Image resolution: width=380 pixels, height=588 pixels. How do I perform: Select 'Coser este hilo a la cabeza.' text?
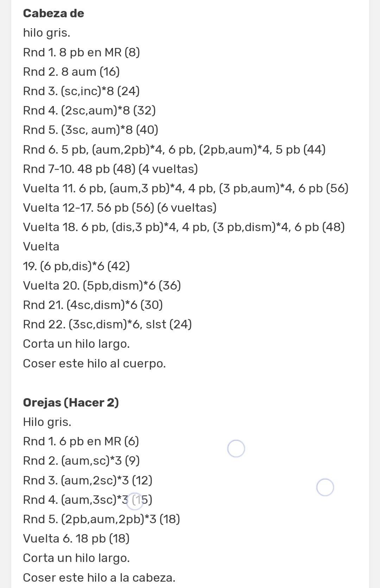pos(99,577)
